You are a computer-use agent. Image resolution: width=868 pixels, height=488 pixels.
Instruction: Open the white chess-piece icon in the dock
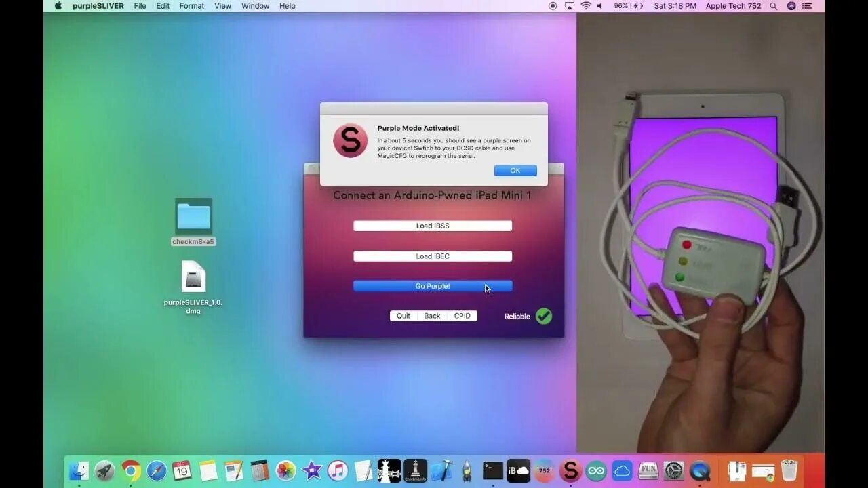tap(389, 470)
